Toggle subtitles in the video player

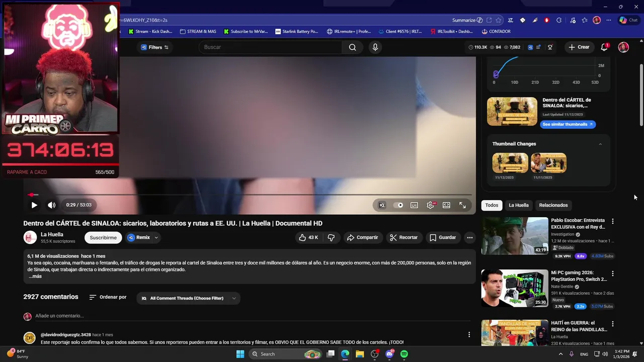coord(414,205)
